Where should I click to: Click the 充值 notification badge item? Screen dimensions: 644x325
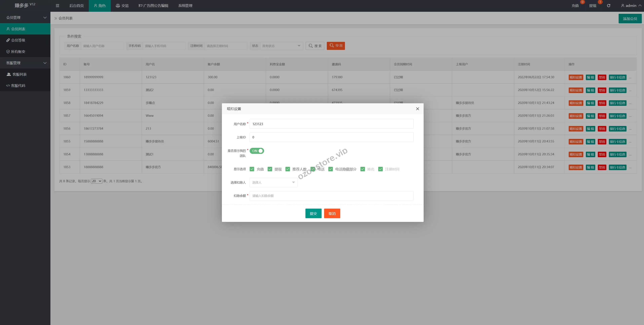(x=575, y=6)
